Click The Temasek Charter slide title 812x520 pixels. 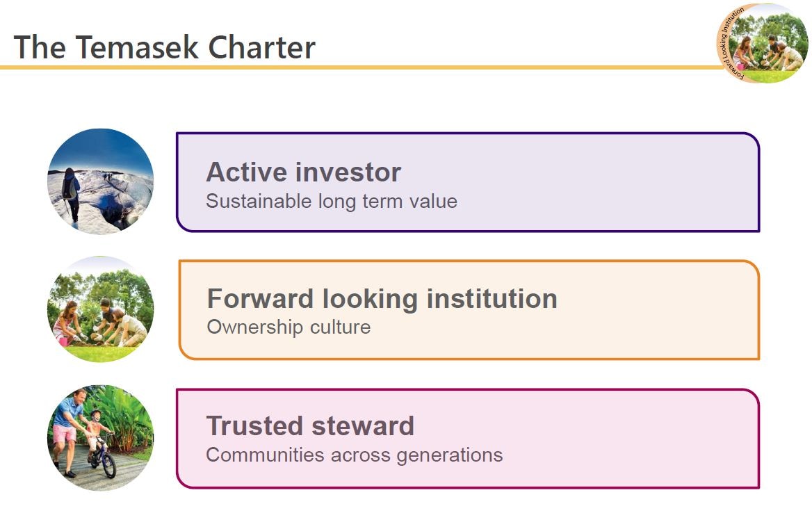tap(164, 47)
